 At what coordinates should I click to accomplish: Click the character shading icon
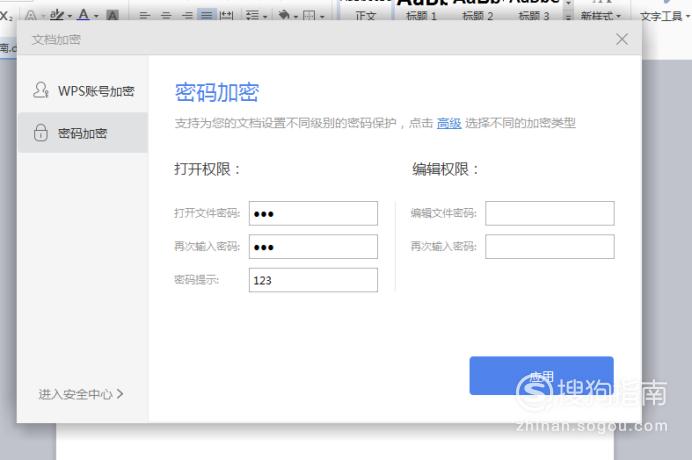pyautogui.click(x=113, y=16)
